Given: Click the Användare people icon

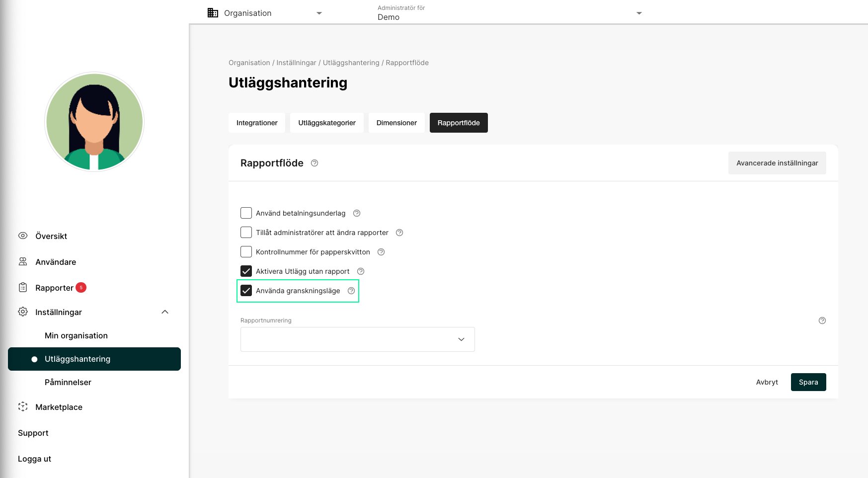Looking at the screenshot, I should (23, 261).
